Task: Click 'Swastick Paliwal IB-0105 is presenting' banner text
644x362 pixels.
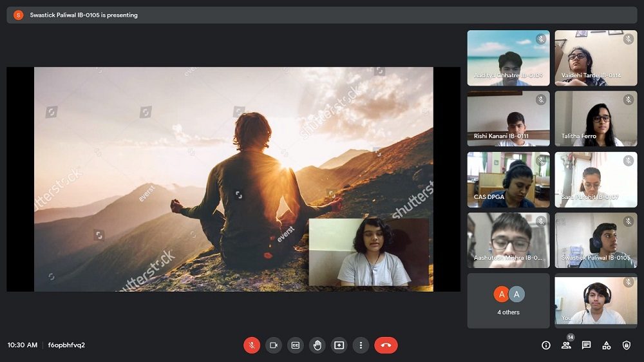Action: tap(84, 15)
